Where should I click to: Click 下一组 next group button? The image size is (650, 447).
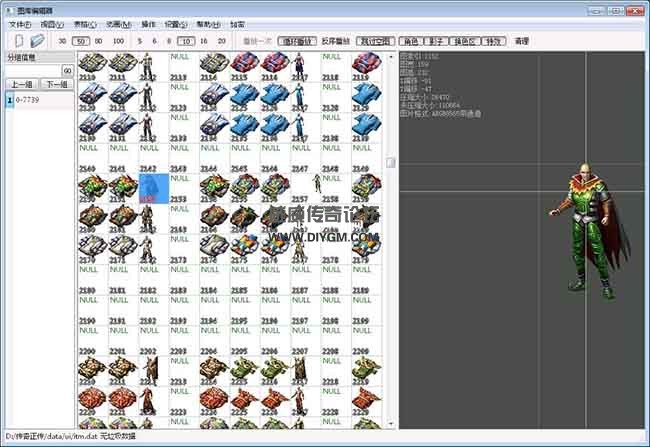click(57, 84)
